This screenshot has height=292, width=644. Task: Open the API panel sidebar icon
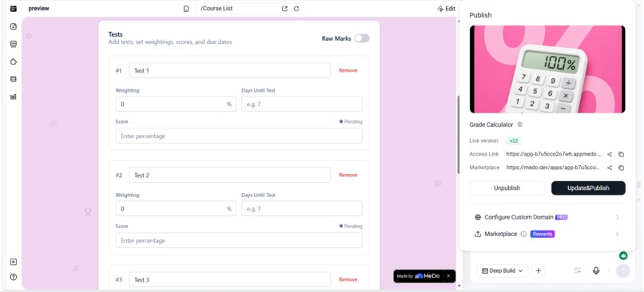point(13,44)
